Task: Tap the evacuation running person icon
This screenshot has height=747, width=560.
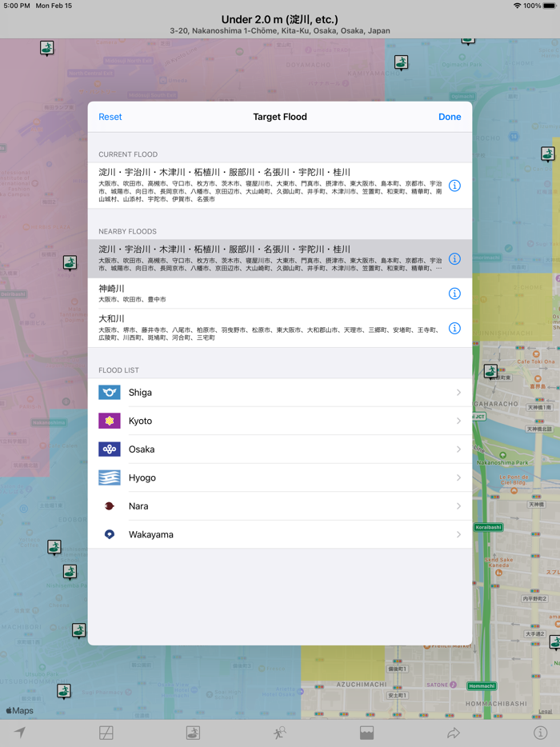Action: click(x=279, y=733)
